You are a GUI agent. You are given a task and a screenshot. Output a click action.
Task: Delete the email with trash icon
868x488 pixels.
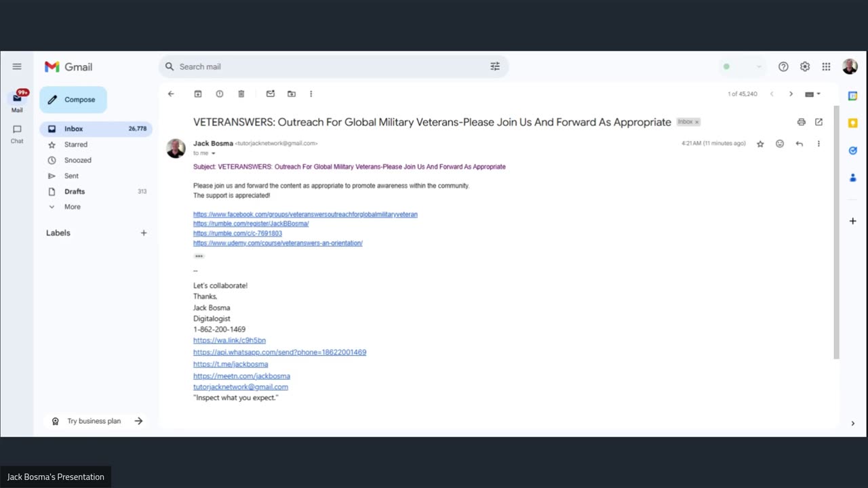click(x=241, y=94)
